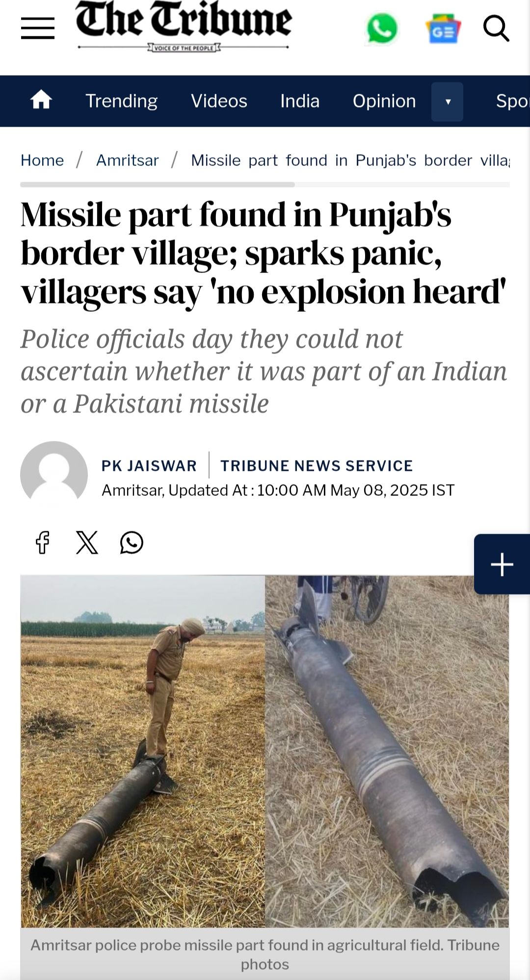The height and width of the screenshot is (980, 530).
Task: Open the Trending menu item
Action: point(122,101)
